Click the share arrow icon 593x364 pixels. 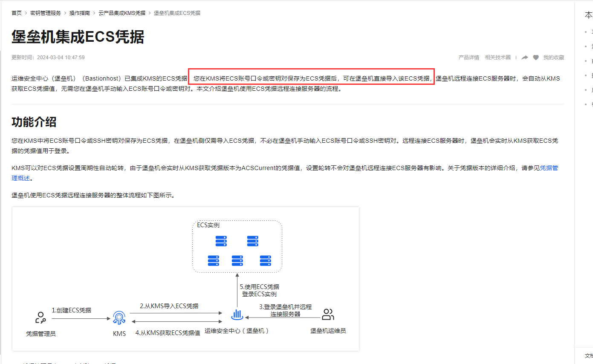click(525, 58)
